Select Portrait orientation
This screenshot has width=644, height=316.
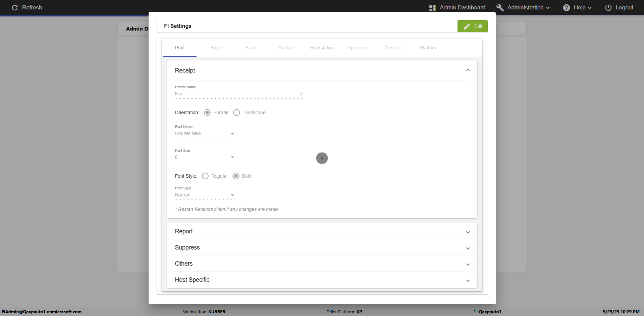tap(207, 112)
